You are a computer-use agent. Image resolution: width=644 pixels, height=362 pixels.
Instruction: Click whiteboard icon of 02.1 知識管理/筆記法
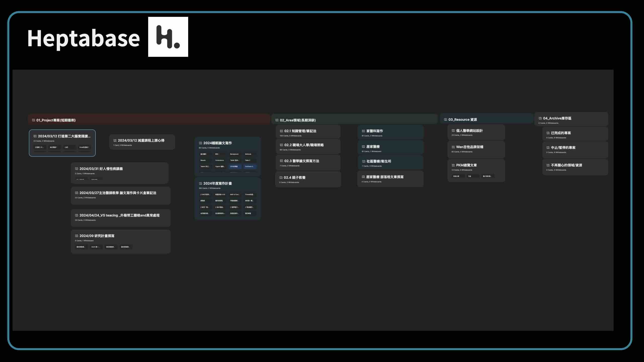tap(281, 131)
